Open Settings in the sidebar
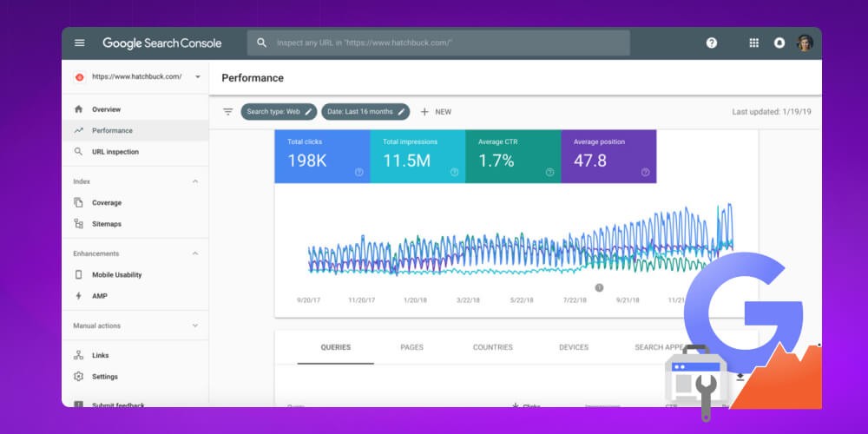The width and height of the screenshot is (868, 434). (x=135, y=377)
